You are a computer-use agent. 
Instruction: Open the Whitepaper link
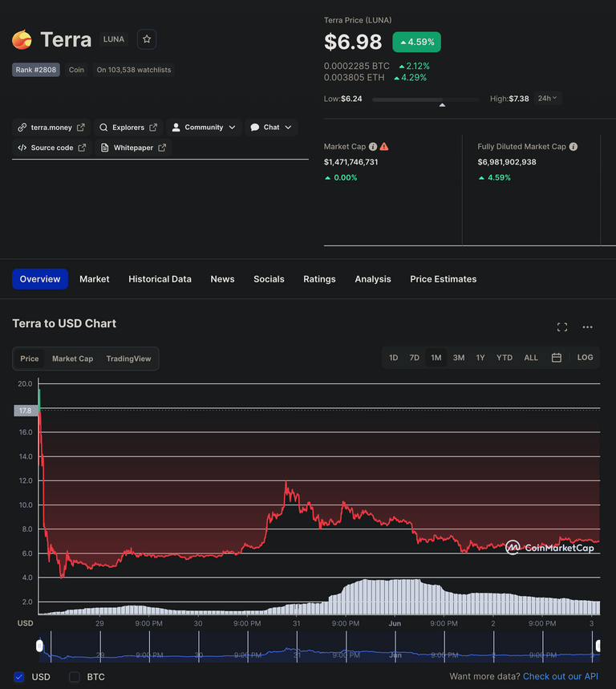click(x=134, y=148)
